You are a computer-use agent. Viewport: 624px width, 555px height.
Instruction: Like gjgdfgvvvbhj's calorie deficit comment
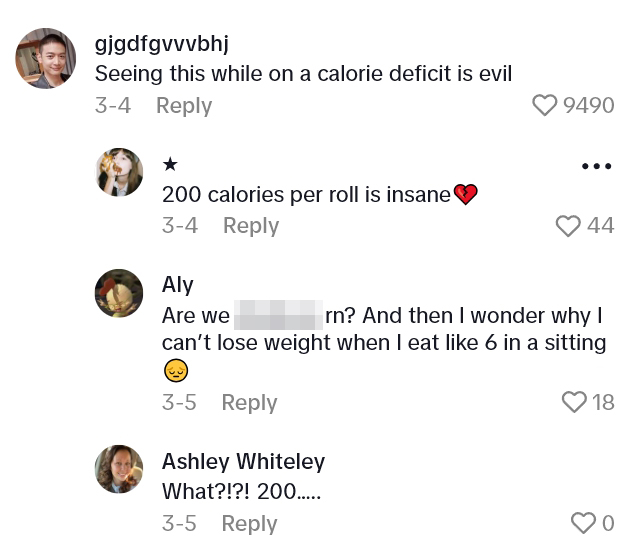click(544, 106)
